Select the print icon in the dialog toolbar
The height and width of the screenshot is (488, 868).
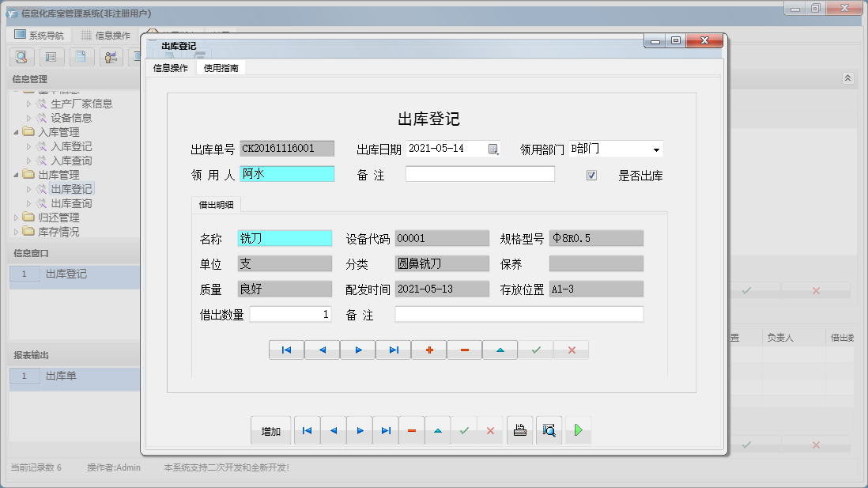[519, 429]
